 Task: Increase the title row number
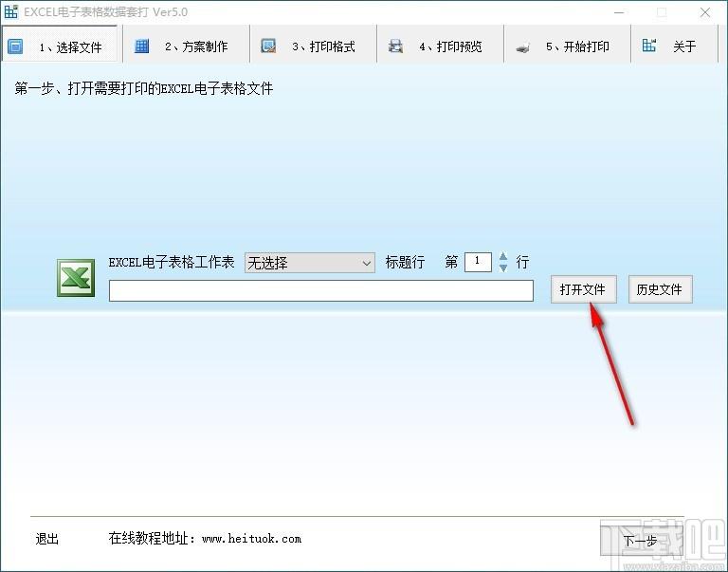[x=503, y=256]
